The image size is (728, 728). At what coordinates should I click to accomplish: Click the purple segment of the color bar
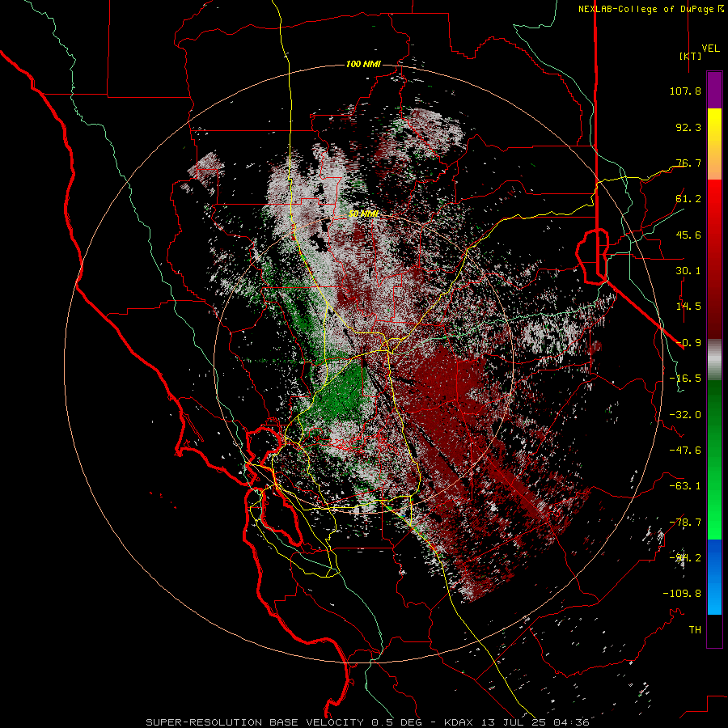pyautogui.click(x=714, y=90)
